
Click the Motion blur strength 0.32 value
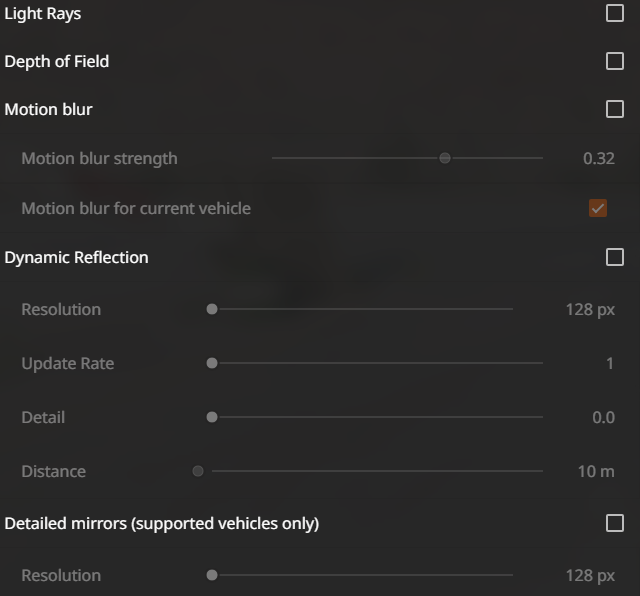[x=599, y=158]
